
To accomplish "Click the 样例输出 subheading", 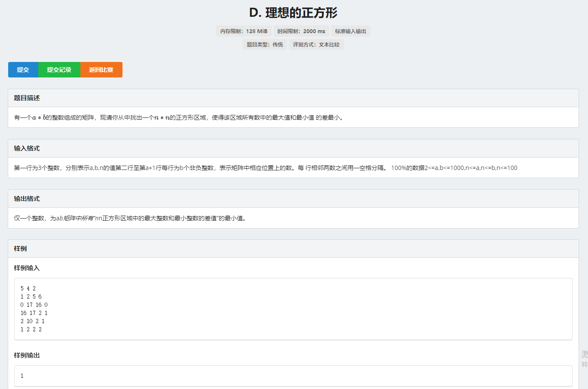I will (27, 355).
